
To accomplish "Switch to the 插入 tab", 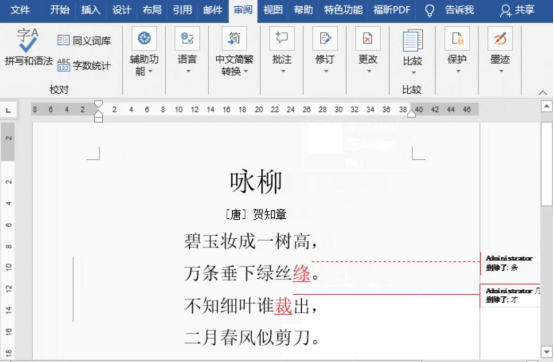I will pos(90,10).
